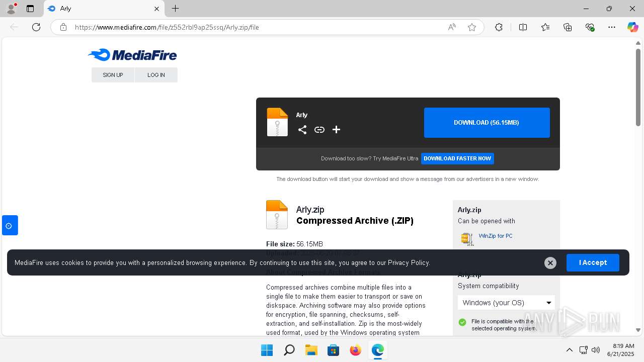The image size is (644, 362).
Task: Click the Edge taskbar icon
Action: [377, 350]
